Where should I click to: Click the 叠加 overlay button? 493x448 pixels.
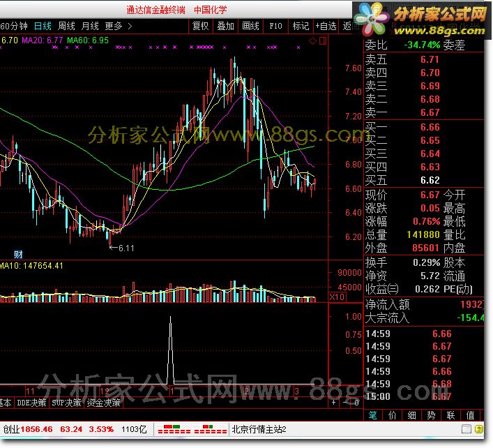tap(225, 26)
